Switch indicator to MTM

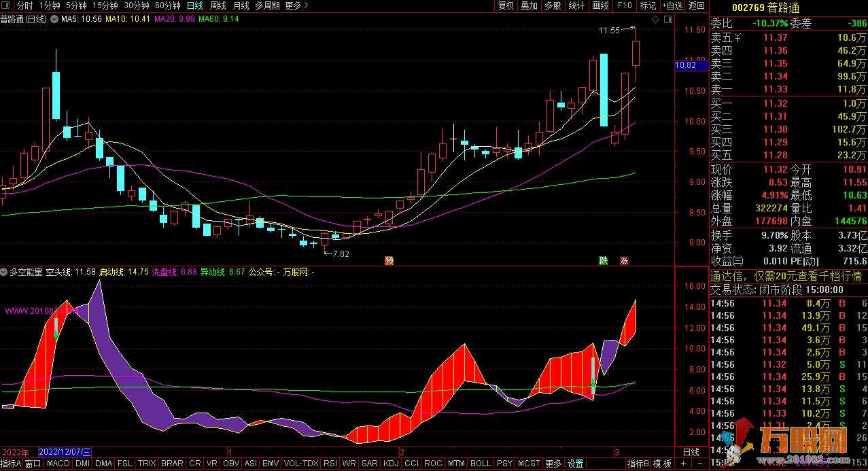point(456,464)
